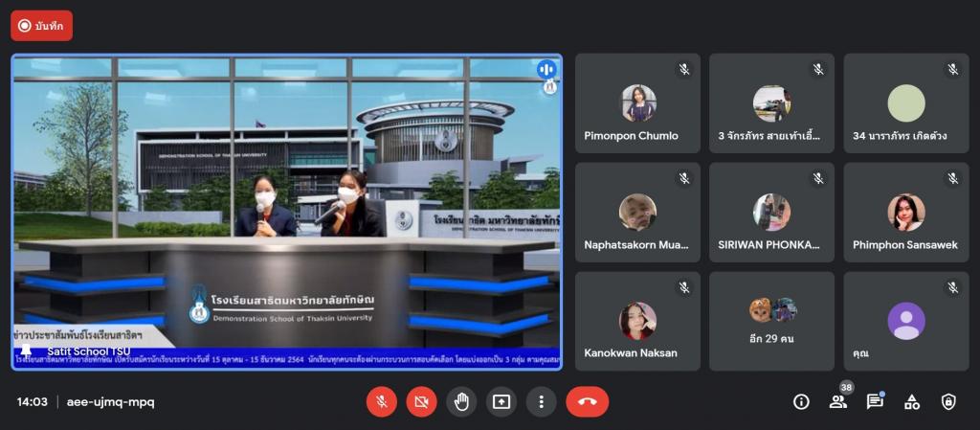980x430 pixels.
Task: Show the participants list with 38 people
Action: 837,402
